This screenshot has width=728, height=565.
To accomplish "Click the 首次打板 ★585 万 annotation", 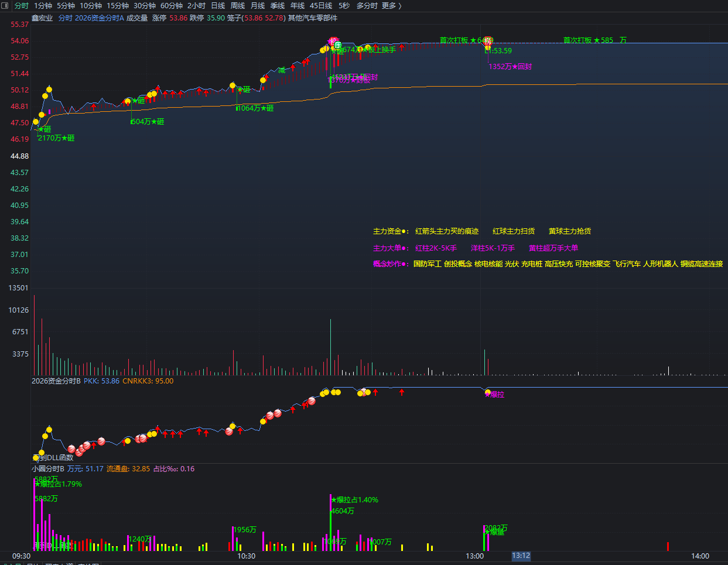I will point(595,40).
